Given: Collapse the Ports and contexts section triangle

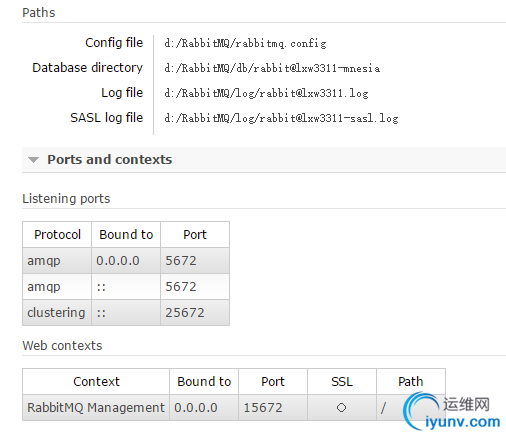Looking at the screenshot, I should [33, 160].
